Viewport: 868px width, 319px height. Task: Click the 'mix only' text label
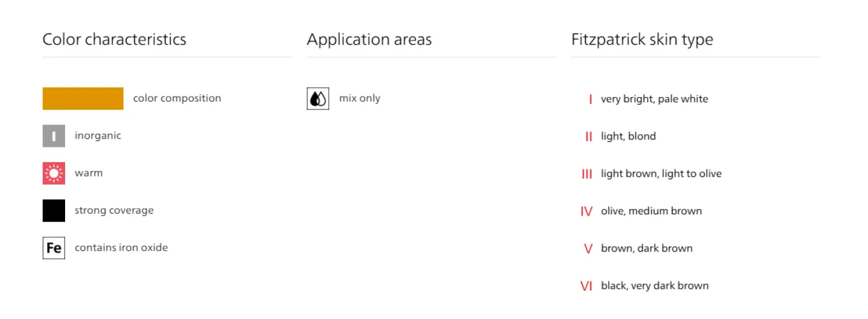coord(360,98)
